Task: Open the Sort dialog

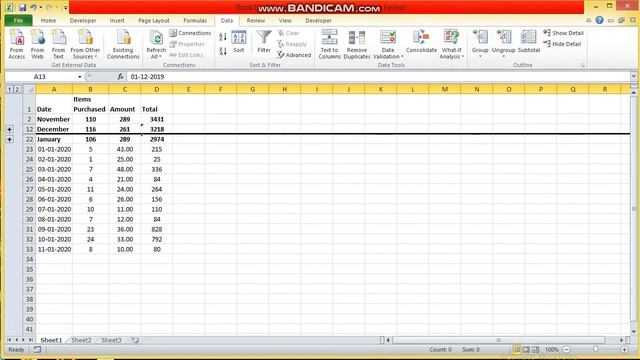Action: coord(239,42)
